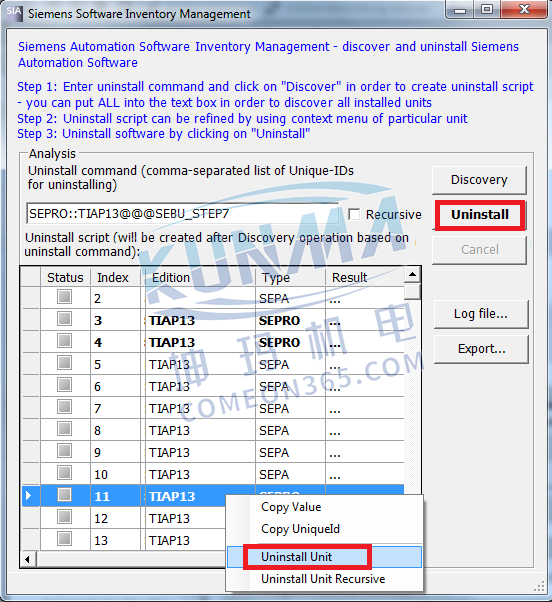
Task: Toggle status checkbox for index 13 row
Action: [64, 538]
